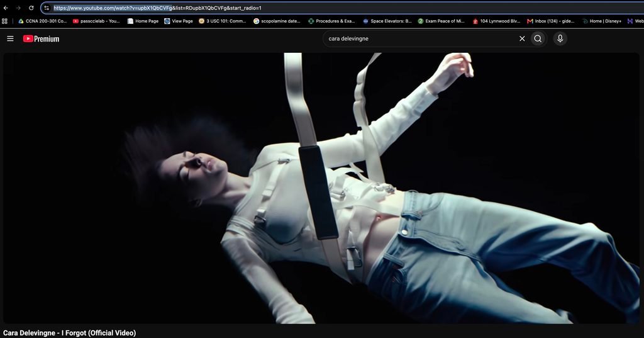
Task: Open Space Elevators bookmark
Action: coord(387,21)
